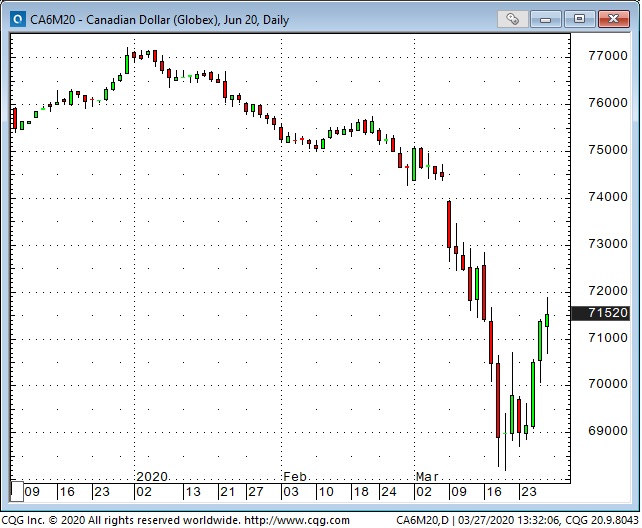Image resolution: width=642 pixels, height=528 pixels.
Task: Click the http://www.cqg.com link in footer
Action: pyautogui.click(x=297, y=520)
